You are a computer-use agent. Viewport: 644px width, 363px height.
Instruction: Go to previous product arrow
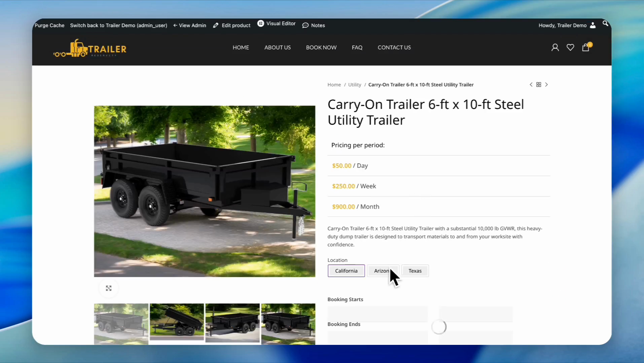tap(531, 85)
